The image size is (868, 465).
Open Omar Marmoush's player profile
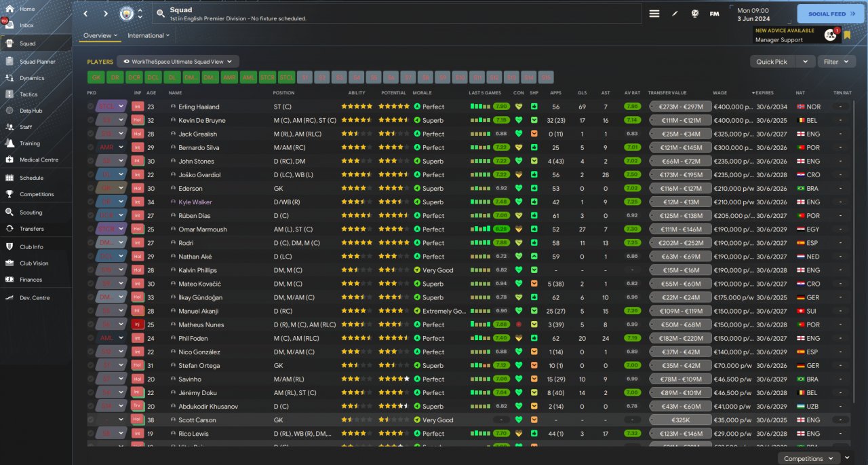pos(203,229)
